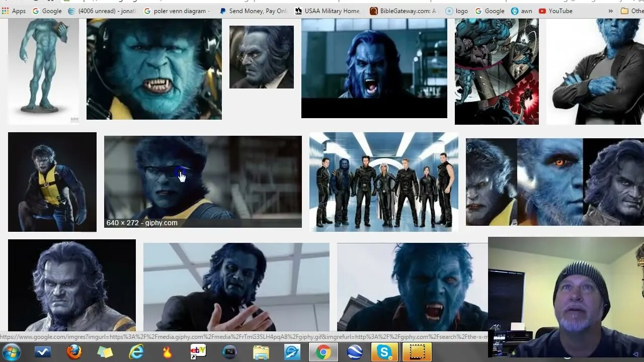Screen dimensions: 644x362
Task: Open the fanged blue Beast close-up image
Action: click(413, 287)
